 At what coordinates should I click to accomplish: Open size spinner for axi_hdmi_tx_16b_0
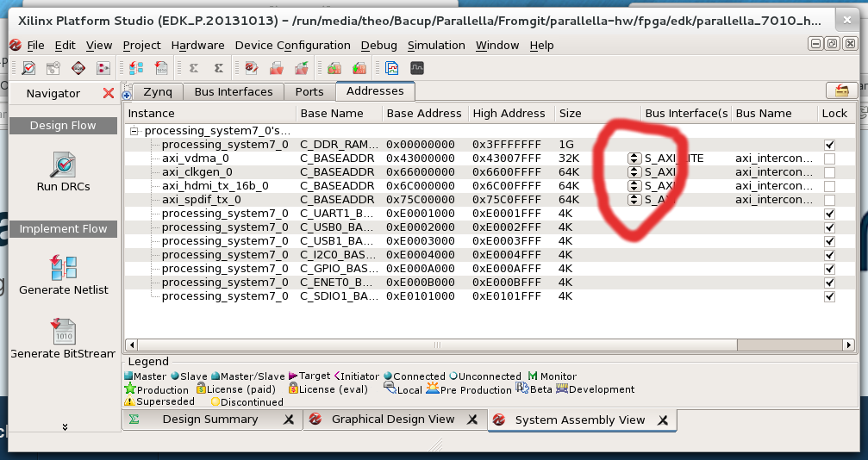coord(634,186)
